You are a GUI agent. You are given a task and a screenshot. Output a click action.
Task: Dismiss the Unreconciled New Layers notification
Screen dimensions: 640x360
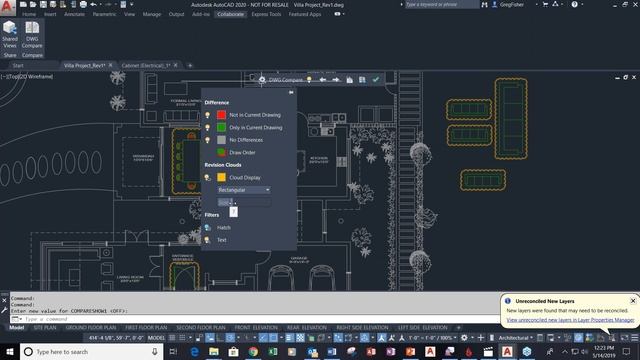click(633, 301)
